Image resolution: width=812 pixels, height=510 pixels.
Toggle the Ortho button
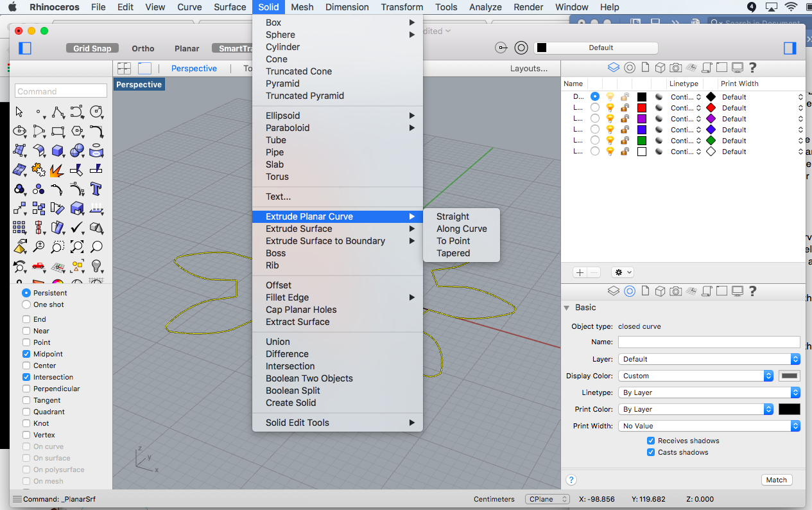143,48
